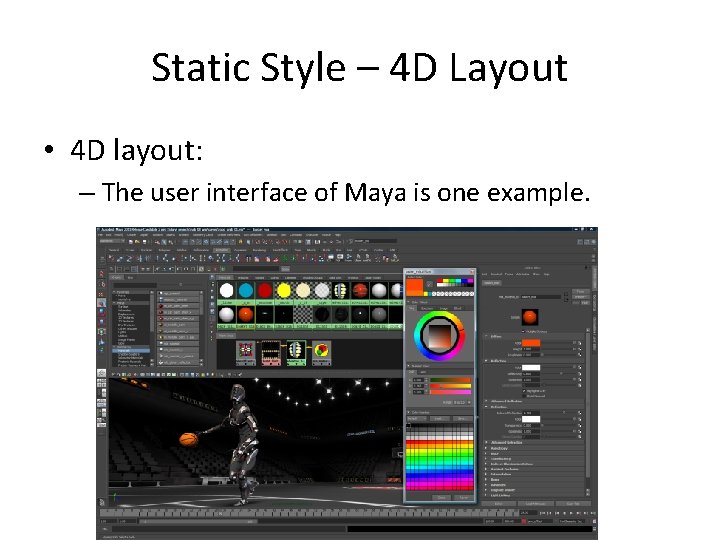
Task: Click the Presets button in Attribute Editor
Action: [580, 297]
